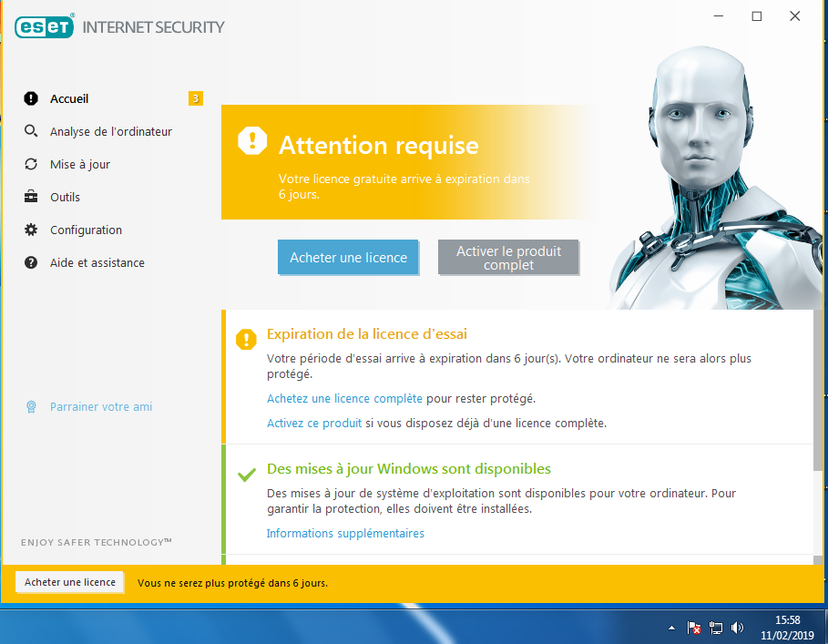Click Acheter une licence in bottom yellow bar
Screen dimensions: 828x644
[70, 582]
